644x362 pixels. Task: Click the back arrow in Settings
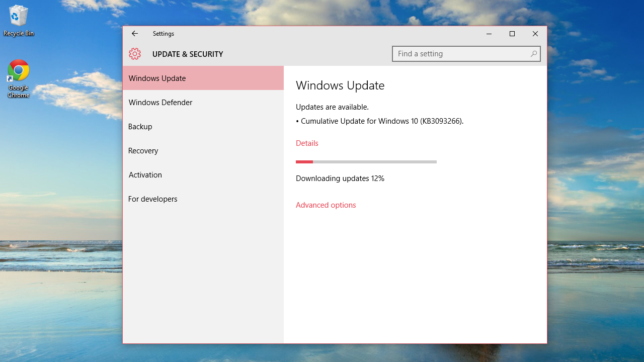coord(134,34)
